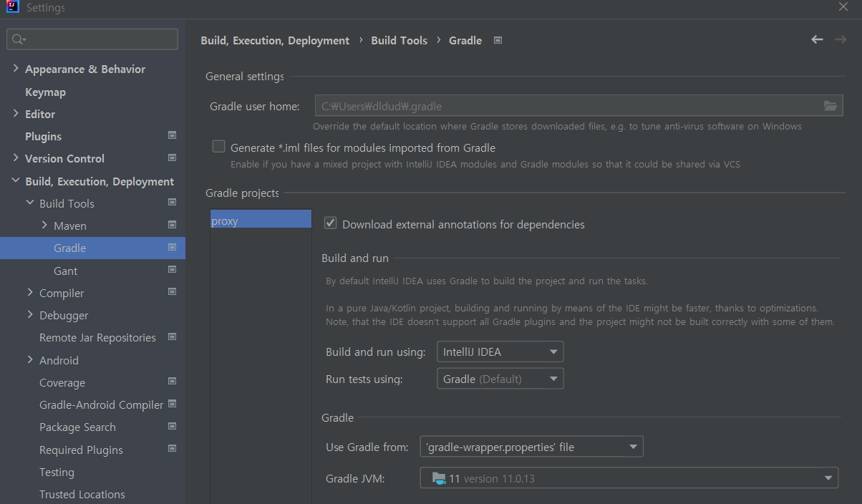Open Coverage settings
The width and height of the screenshot is (862, 504).
tap(62, 382)
